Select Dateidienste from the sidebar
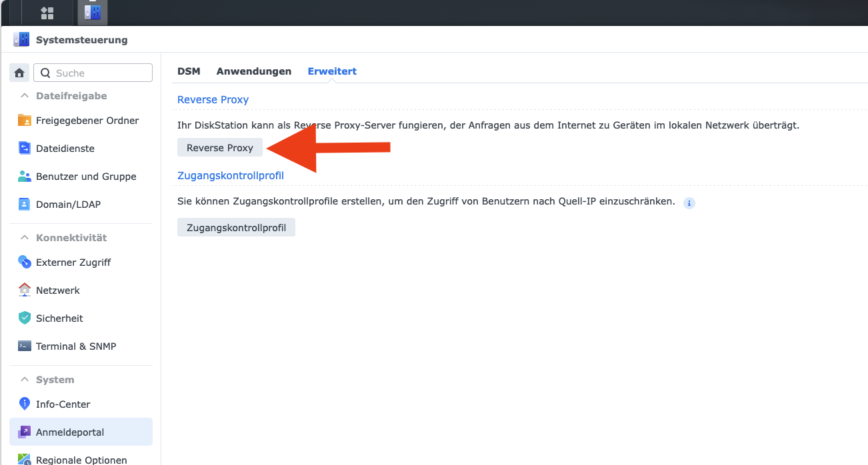The width and height of the screenshot is (868, 465). tap(81, 149)
